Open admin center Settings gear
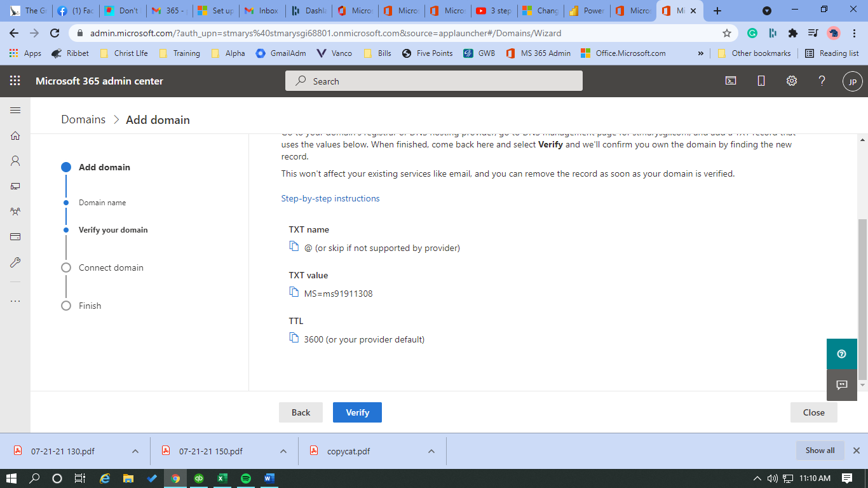Image resolution: width=868 pixels, height=488 pixels. click(x=792, y=81)
